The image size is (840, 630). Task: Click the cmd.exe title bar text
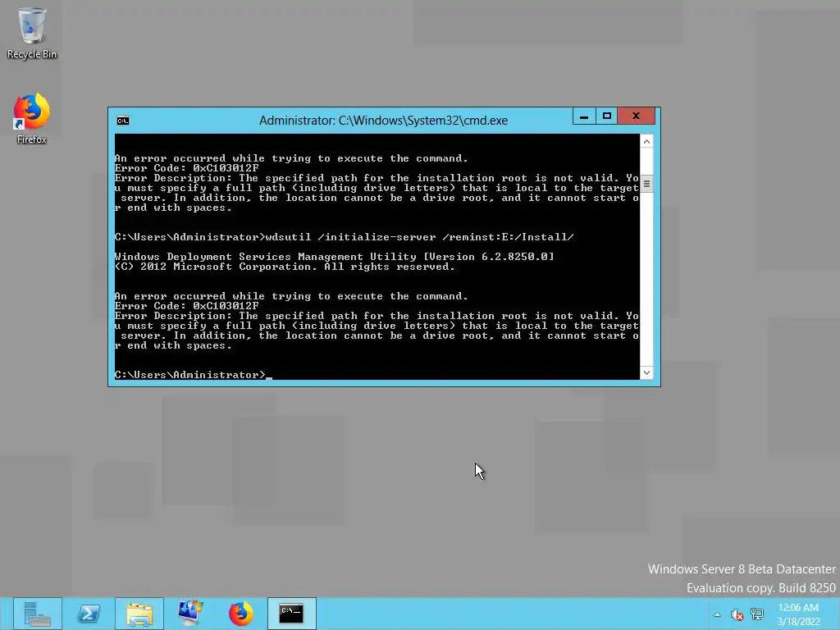tap(384, 121)
